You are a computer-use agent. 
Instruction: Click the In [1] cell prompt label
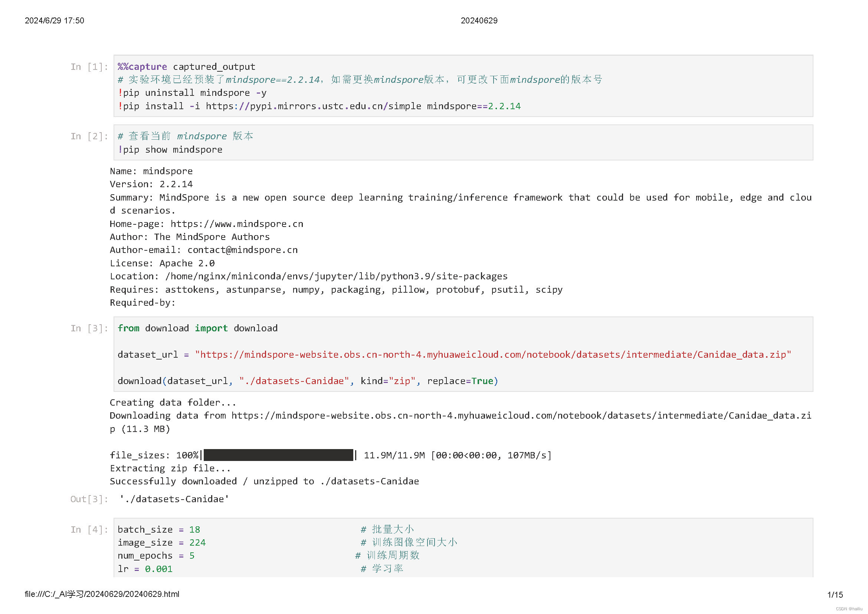pyautogui.click(x=89, y=67)
